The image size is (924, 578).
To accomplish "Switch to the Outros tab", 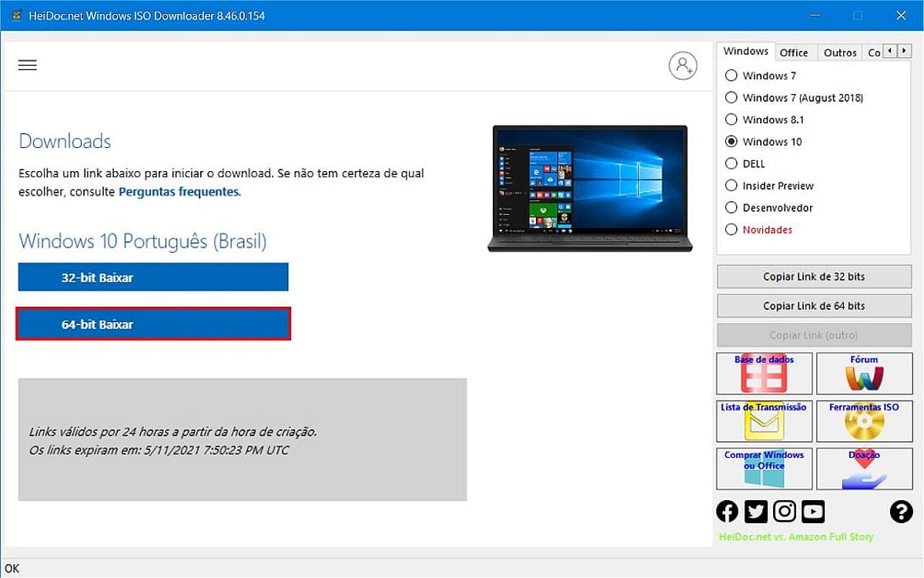I will pyautogui.click(x=839, y=52).
